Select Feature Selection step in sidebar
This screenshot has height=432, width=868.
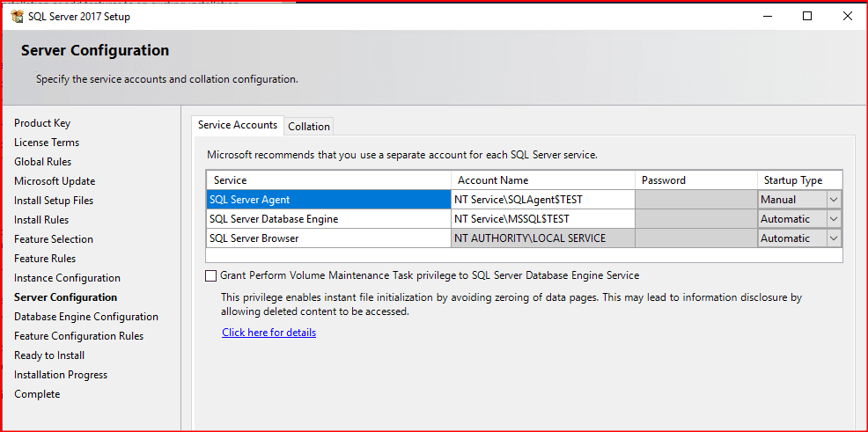point(54,239)
